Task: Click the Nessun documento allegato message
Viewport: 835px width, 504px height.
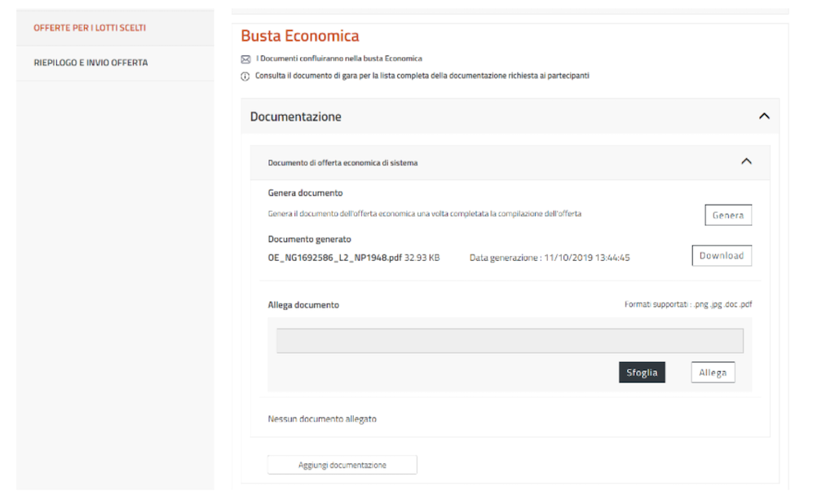Action: point(322,419)
